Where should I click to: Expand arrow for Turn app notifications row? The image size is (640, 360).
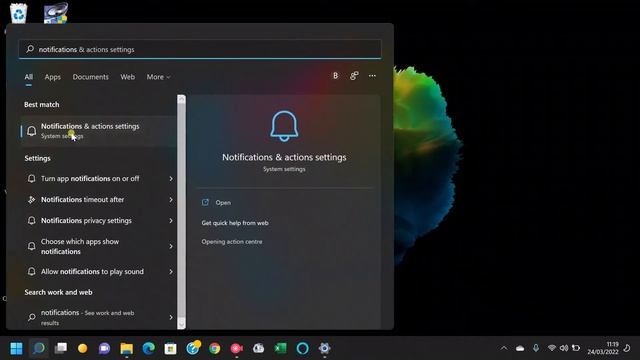[x=171, y=178]
